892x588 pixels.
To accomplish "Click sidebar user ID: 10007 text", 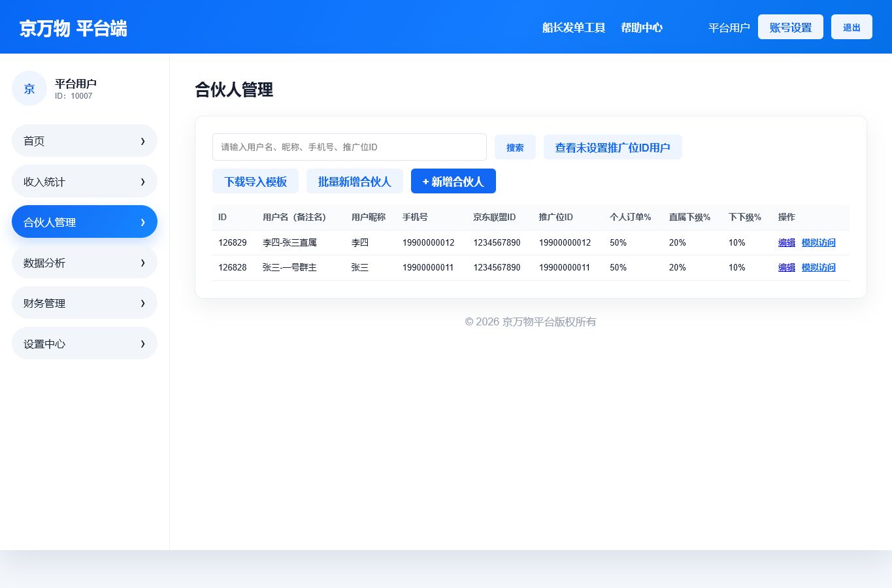I will click(x=74, y=96).
